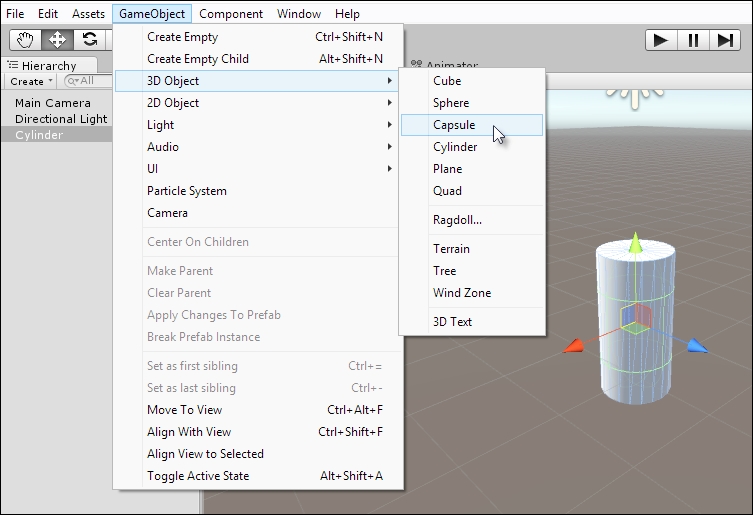This screenshot has width=753, height=515.
Task: Click the Play button
Action: [661, 40]
